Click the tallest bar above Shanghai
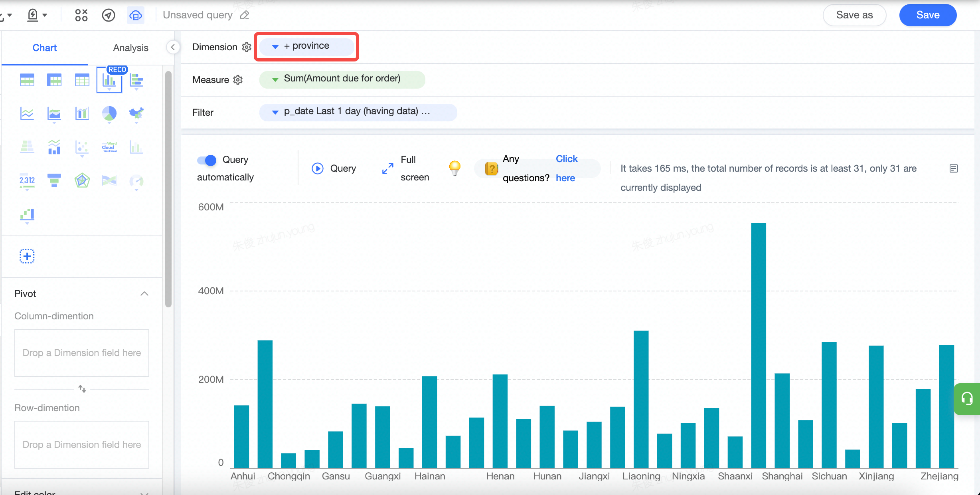This screenshot has width=980, height=495. point(758,345)
